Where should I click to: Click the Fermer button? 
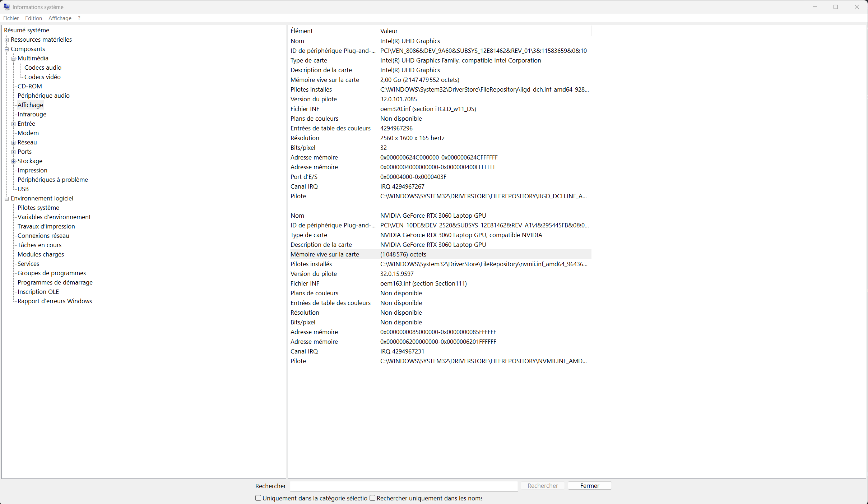(x=590, y=486)
